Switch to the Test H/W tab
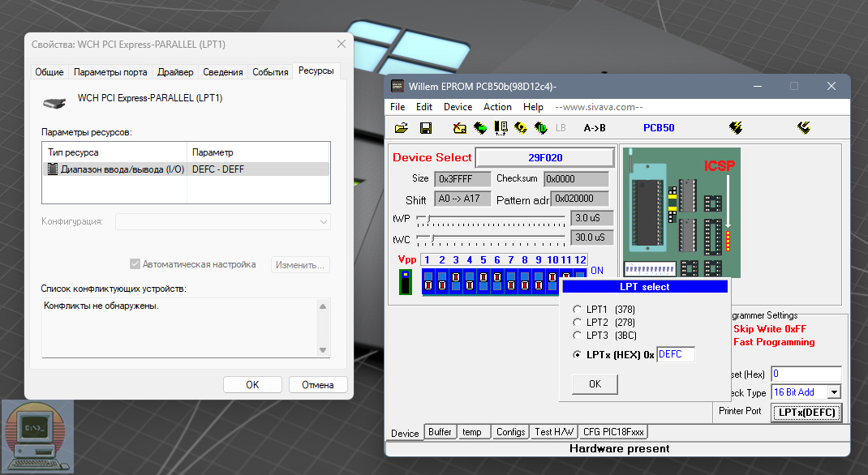This screenshot has height=475, width=868. point(554,432)
